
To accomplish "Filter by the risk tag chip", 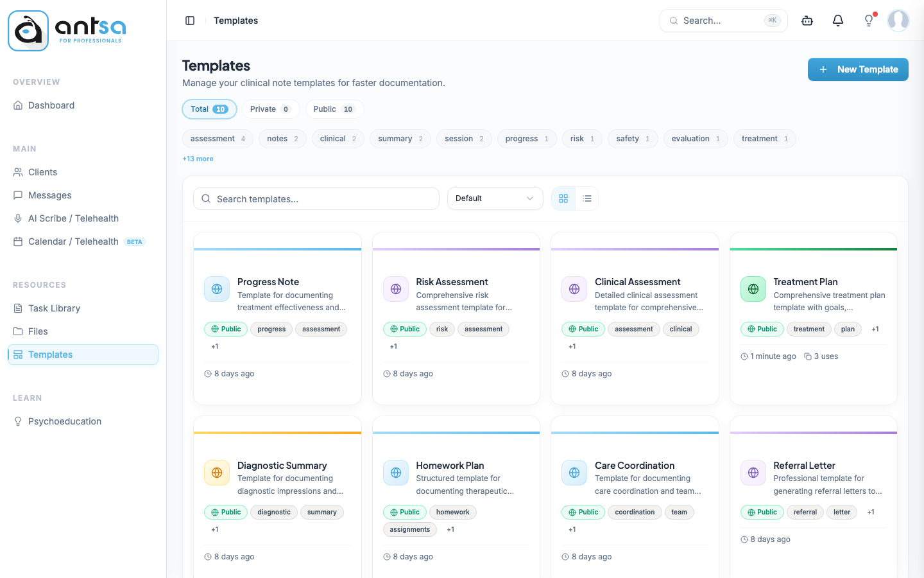I will [x=582, y=139].
